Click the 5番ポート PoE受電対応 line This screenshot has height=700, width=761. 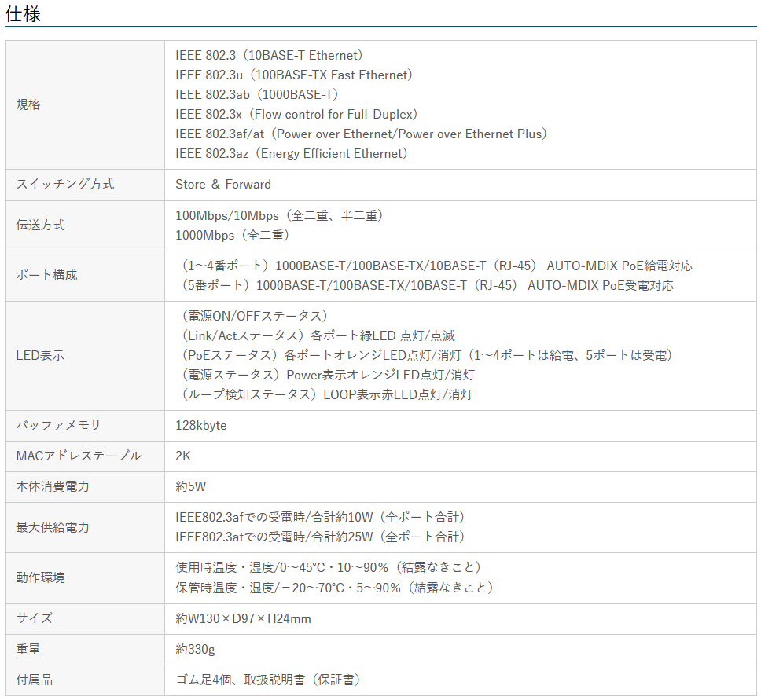coord(427,285)
